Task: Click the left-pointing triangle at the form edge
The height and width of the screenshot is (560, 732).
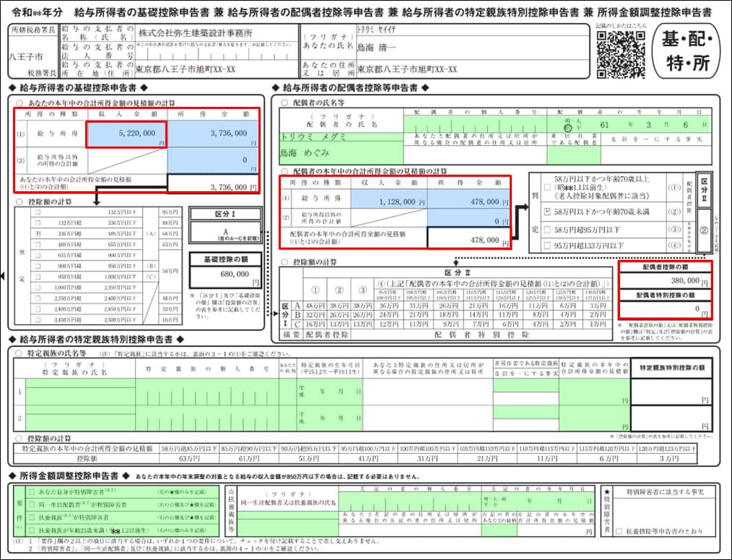Action: tap(4, 275)
